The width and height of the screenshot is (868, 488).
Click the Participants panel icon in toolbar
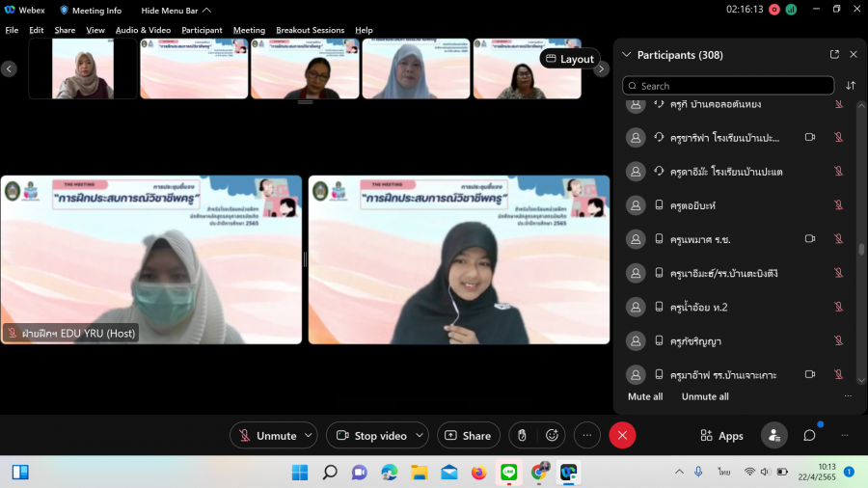(x=773, y=436)
